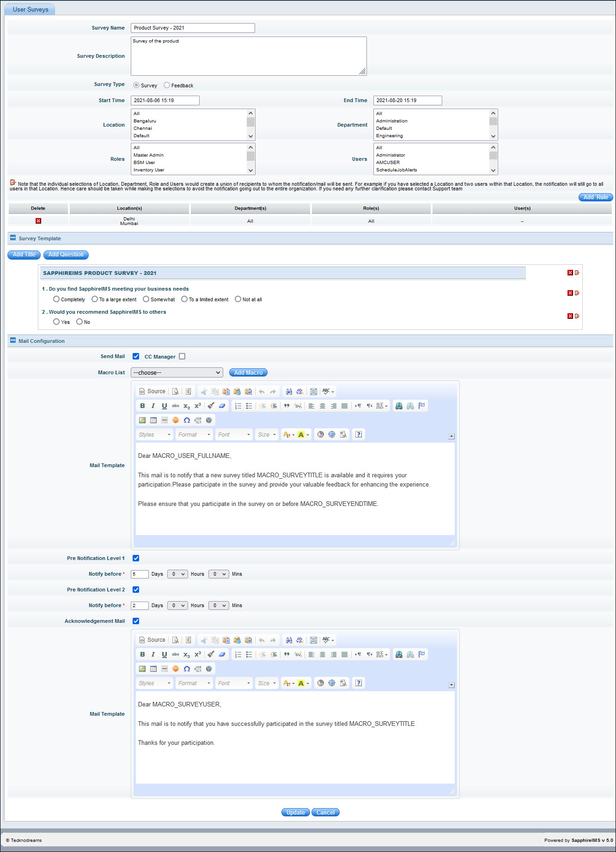Toggle the CC Manager checkbox
This screenshot has width=616, height=852.
tap(182, 356)
